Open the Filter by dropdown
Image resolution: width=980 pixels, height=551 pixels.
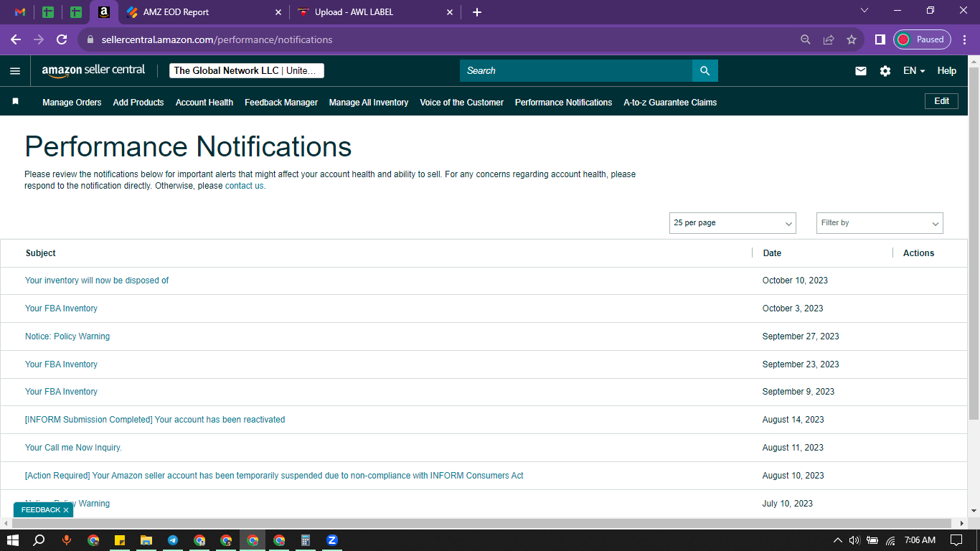point(880,223)
